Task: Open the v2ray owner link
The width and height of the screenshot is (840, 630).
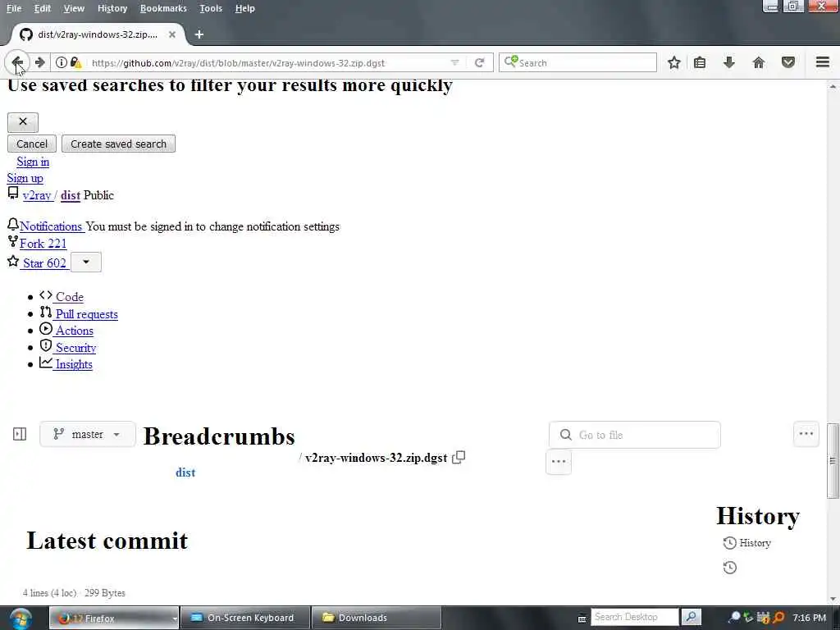Action: tap(37, 195)
